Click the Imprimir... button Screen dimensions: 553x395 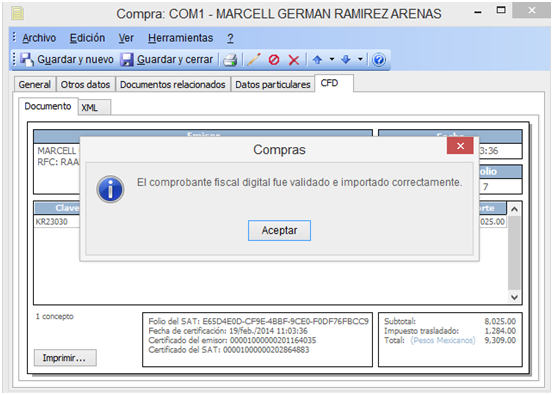[65, 358]
